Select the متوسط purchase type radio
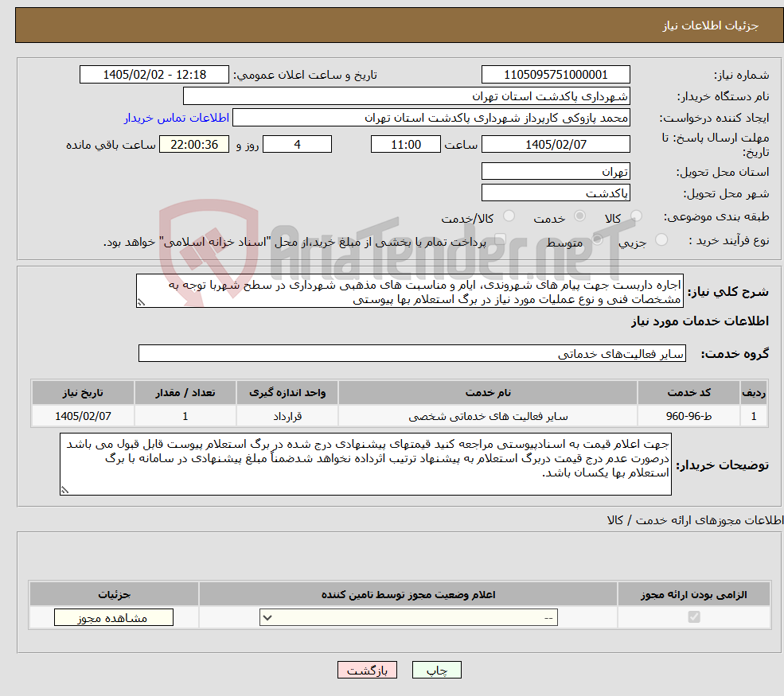 597,240
